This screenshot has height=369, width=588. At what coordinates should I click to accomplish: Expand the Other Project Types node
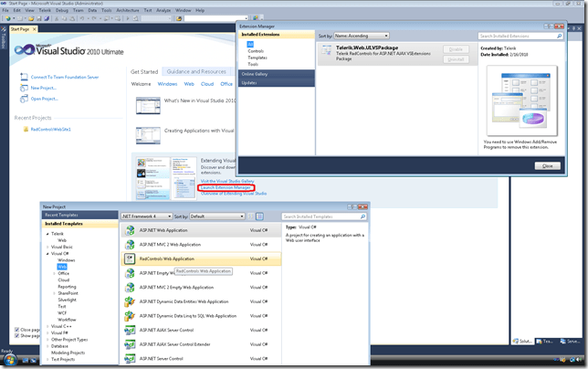[47, 340]
